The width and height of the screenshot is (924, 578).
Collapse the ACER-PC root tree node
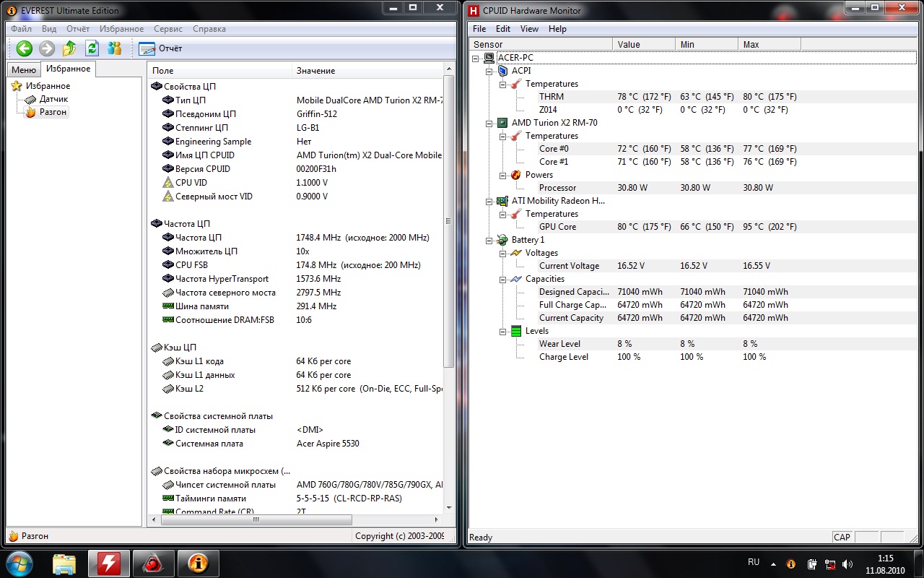tap(476, 58)
